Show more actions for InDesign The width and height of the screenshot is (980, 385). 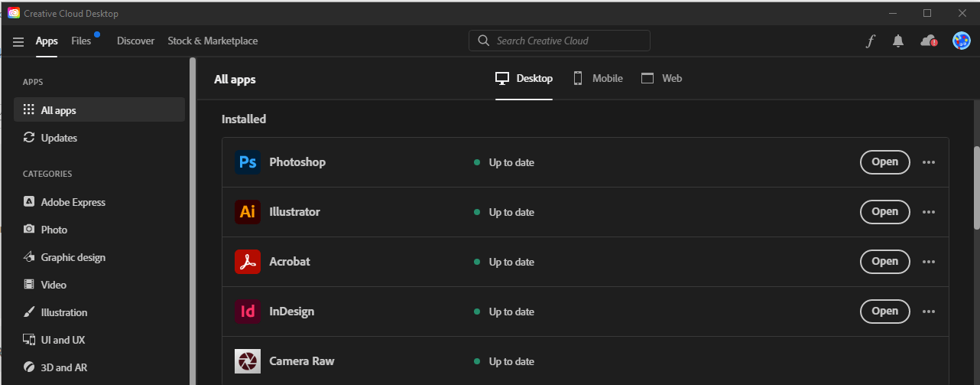click(929, 312)
